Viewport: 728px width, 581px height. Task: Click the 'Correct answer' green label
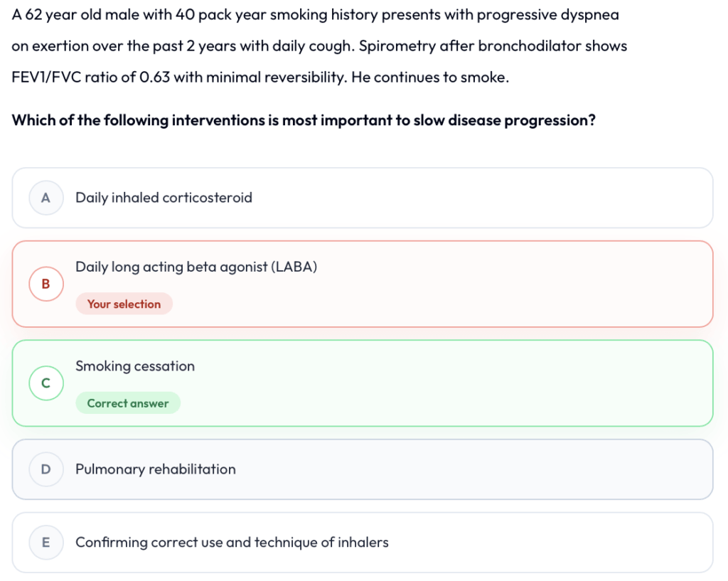(128, 403)
